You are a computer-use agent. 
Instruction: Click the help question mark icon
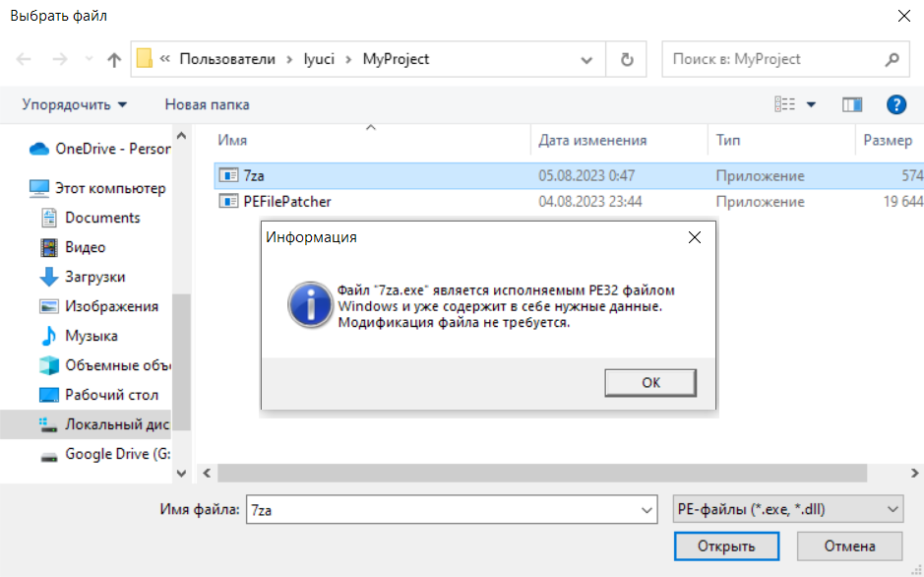pos(895,104)
